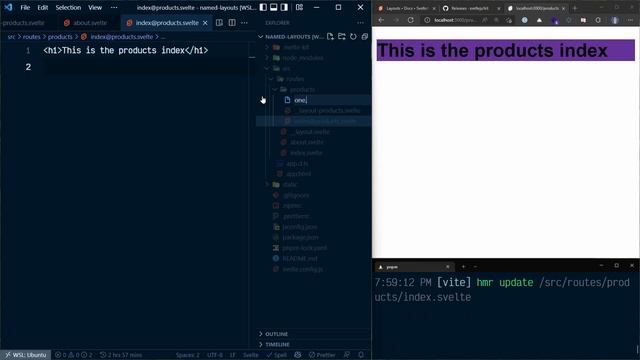The width and height of the screenshot is (640, 360).
Task: Click the 'products' breadcrumb segment
Action: (x=60, y=37)
